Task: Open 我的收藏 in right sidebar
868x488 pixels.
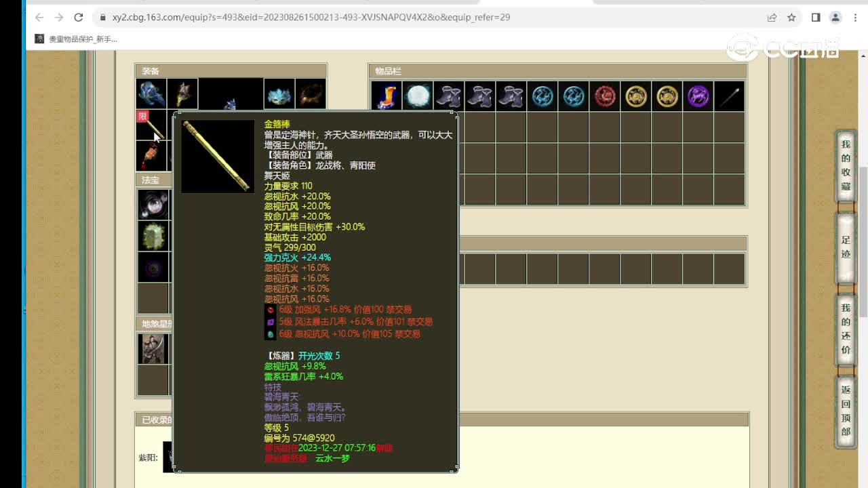Action: click(846, 165)
